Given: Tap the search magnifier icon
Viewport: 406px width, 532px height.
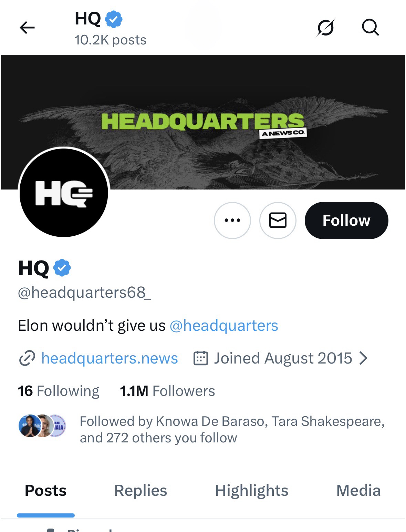Looking at the screenshot, I should pyautogui.click(x=370, y=28).
